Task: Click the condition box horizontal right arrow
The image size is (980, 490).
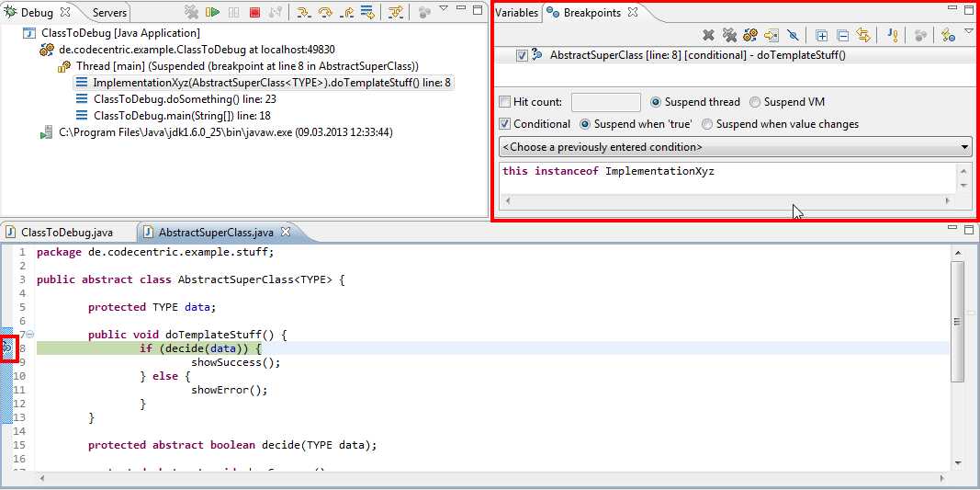Action: [x=948, y=201]
